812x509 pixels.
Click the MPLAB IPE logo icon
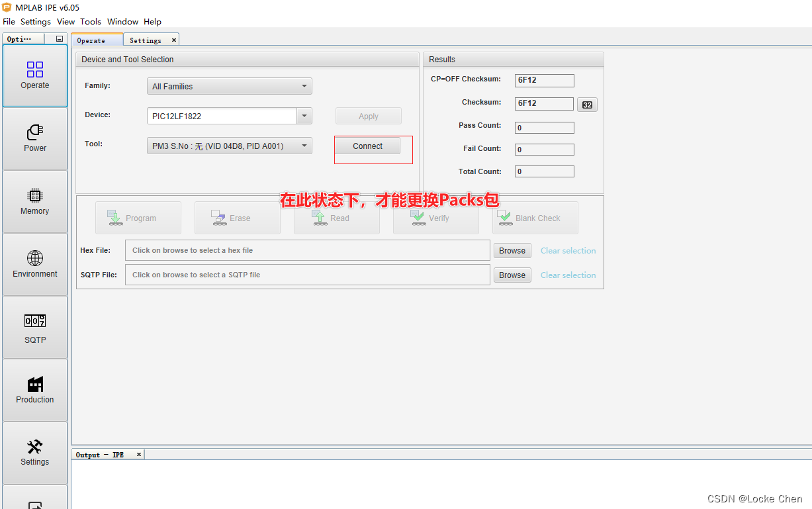[x=7, y=7]
